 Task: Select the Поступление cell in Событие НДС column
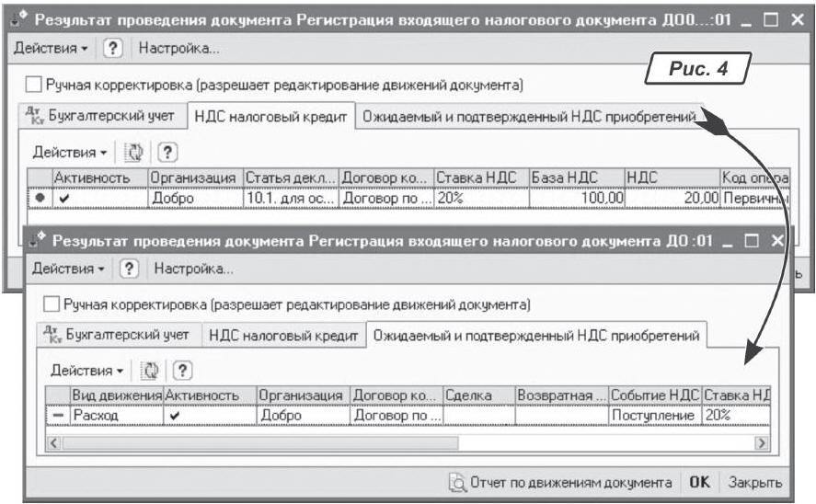(654, 416)
